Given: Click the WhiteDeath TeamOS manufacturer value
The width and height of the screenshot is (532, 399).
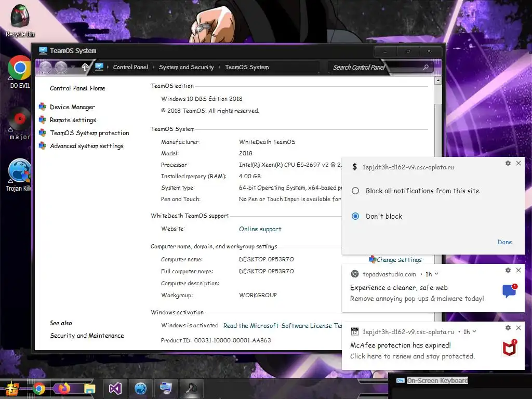Looking at the screenshot, I should coord(267,142).
